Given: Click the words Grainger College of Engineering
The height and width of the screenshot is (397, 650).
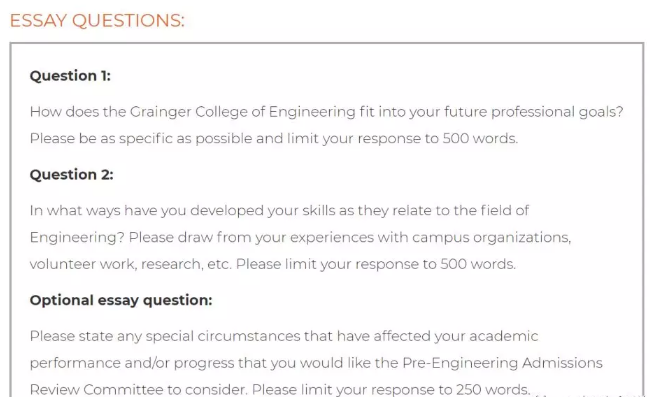Looking at the screenshot, I should pos(243,112).
